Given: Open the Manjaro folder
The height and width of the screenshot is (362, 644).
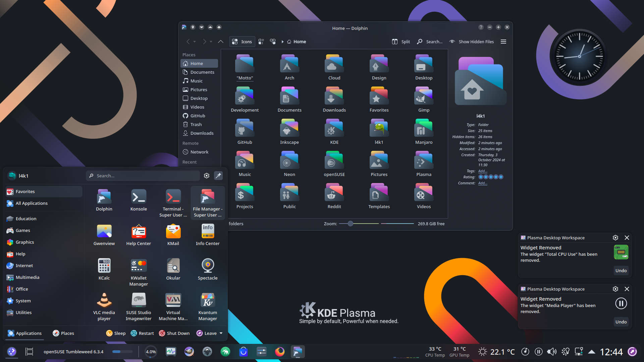Looking at the screenshot, I should (424, 132).
